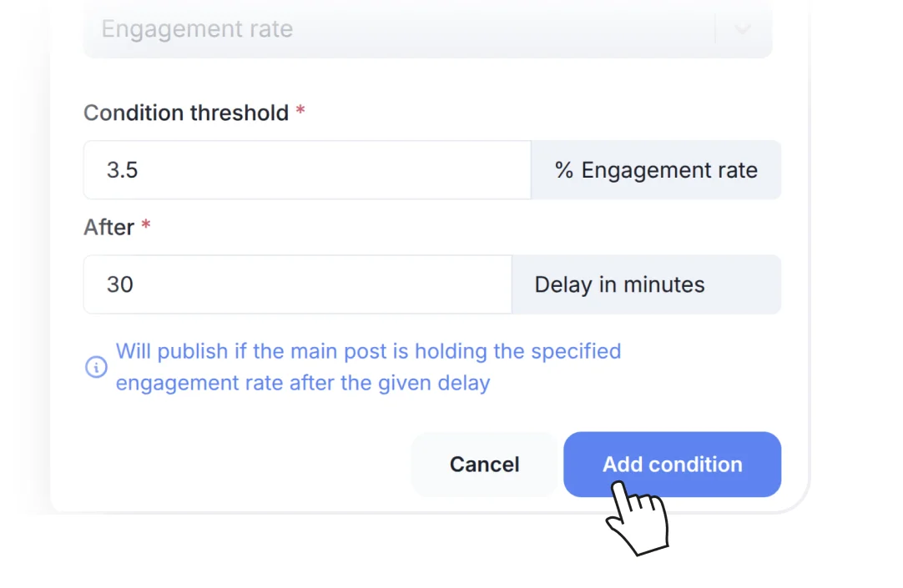Click the info icon beside the publish note
This screenshot has height=588, width=903.
click(96, 367)
